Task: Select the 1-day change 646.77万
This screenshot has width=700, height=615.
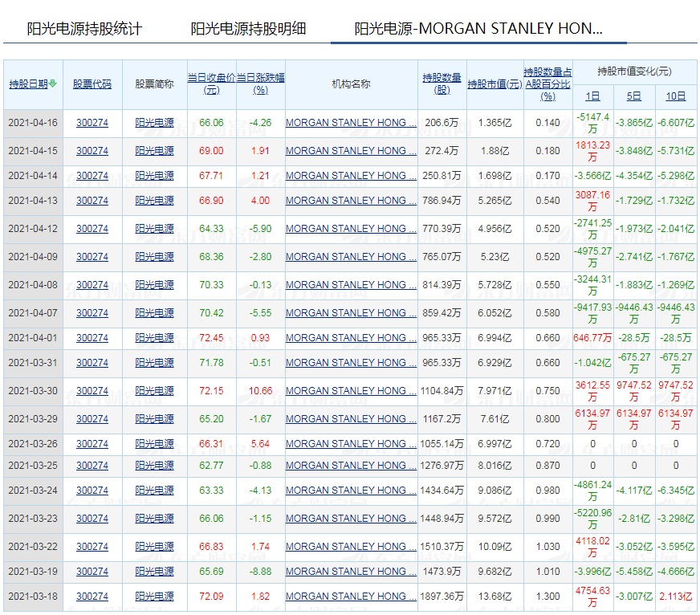Action: (593, 338)
